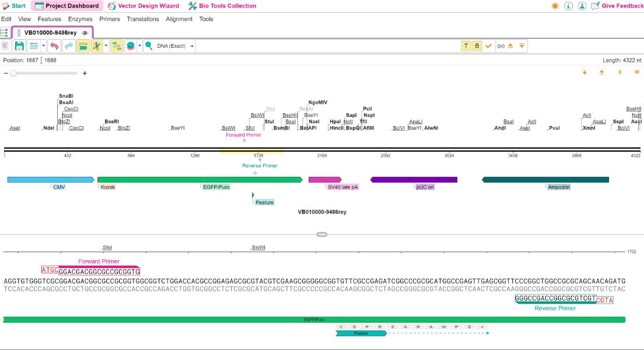Open the sidebar tree panel icon
The width and height of the screenshot is (644, 350).
4,33
